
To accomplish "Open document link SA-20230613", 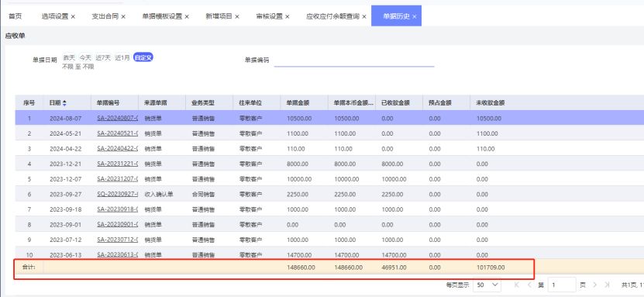I will coord(118,254).
